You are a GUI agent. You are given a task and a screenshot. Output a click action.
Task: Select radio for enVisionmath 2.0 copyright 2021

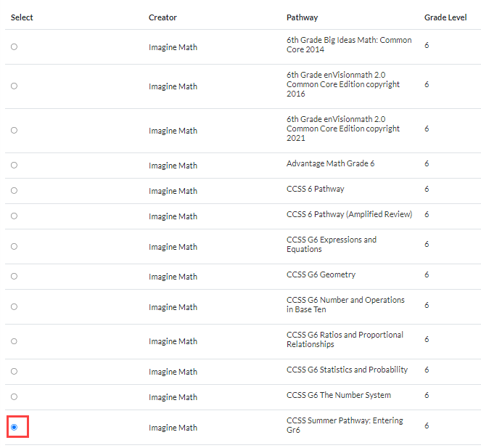[15, 130]
